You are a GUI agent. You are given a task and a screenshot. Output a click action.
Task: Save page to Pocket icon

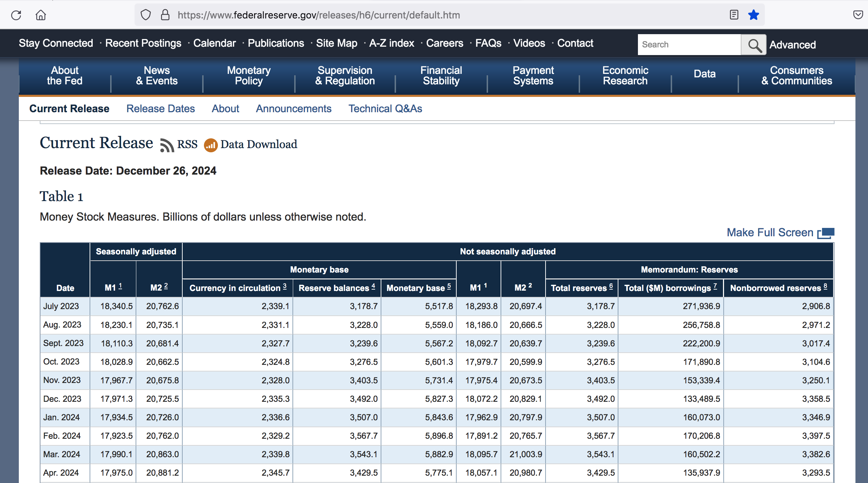point(858,15)
